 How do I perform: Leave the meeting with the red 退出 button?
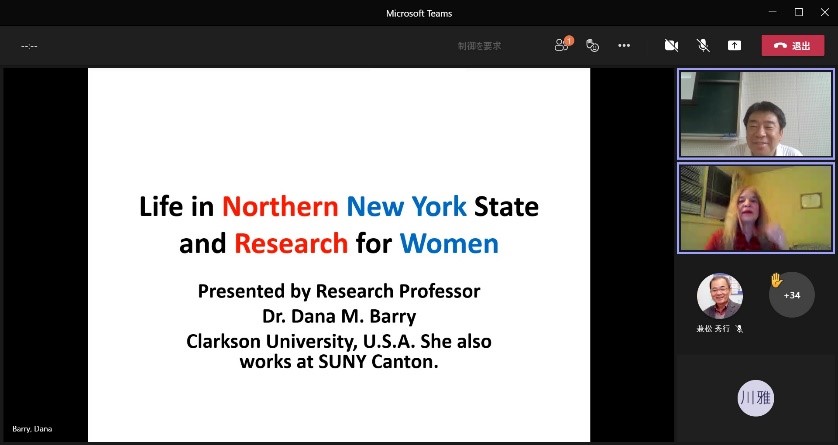coord(793,46)
